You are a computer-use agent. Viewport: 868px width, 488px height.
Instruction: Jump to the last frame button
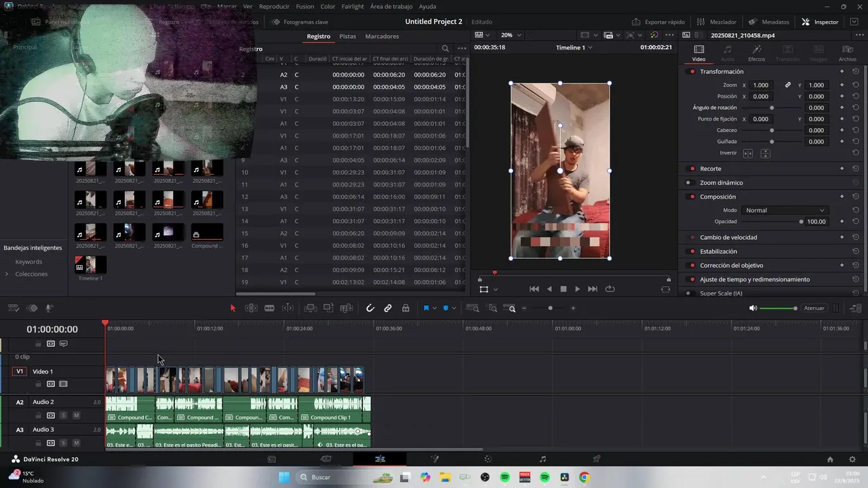pyautogui.click(x=593, y=289)
